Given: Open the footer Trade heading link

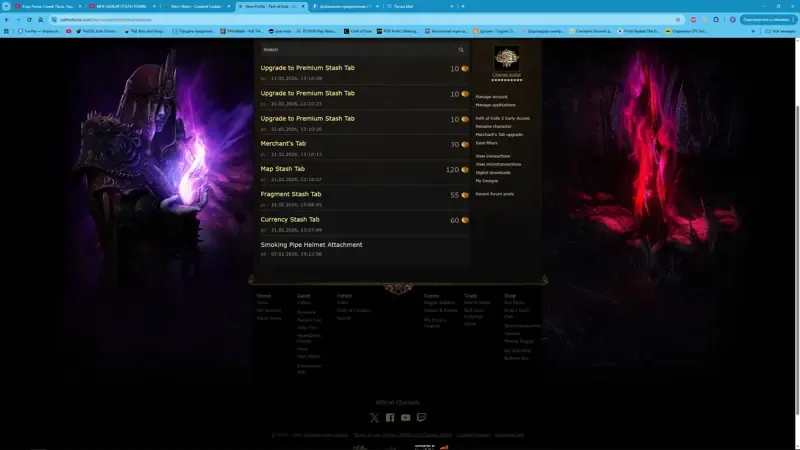Looking at the screenshot, I should click(x=470, y=296).
